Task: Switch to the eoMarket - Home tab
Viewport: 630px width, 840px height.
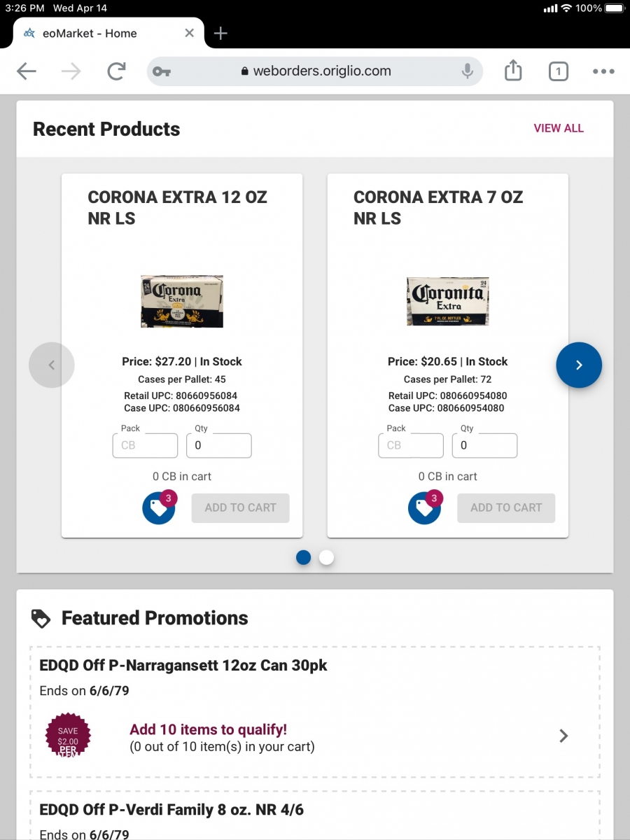Action: [91, 33]
